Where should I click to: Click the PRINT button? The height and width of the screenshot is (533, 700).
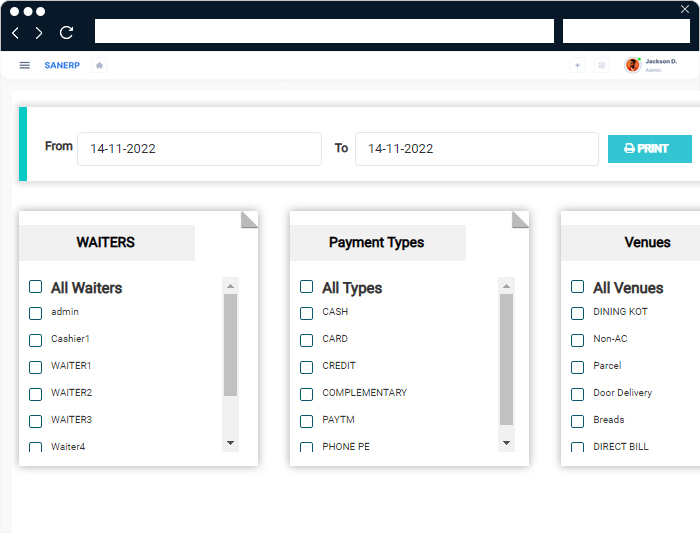pos(649,149)
